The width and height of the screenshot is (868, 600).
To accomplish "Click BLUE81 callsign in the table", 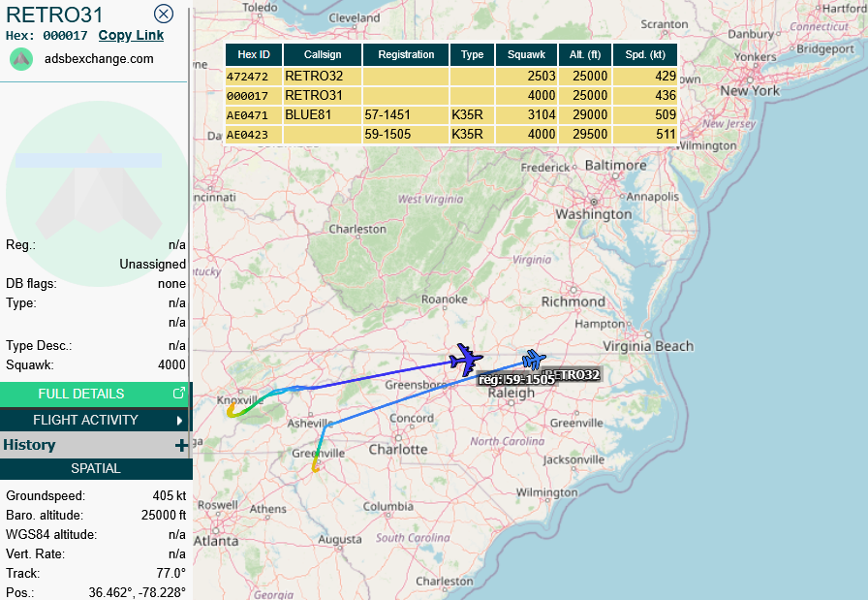I will pyautogui.click(x=323, y=115).
